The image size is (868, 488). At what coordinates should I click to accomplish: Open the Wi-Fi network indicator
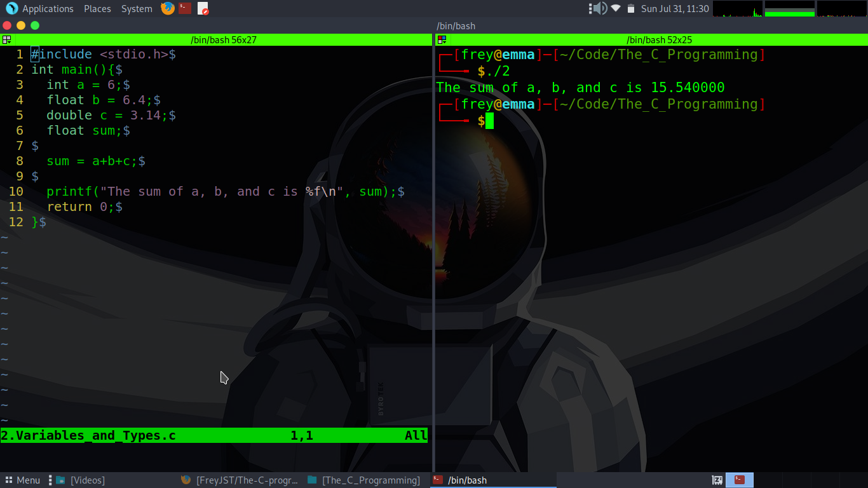(616, 8)
